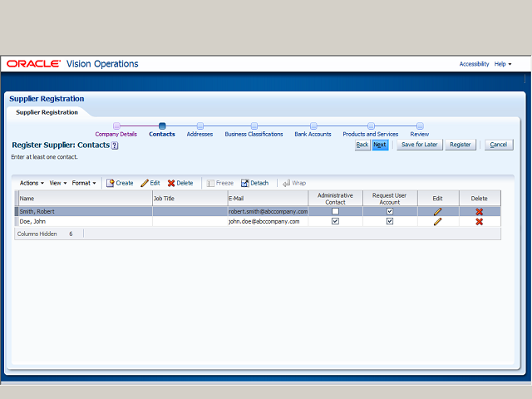Delete Smith, Robert with row red X

click(479, 212)
